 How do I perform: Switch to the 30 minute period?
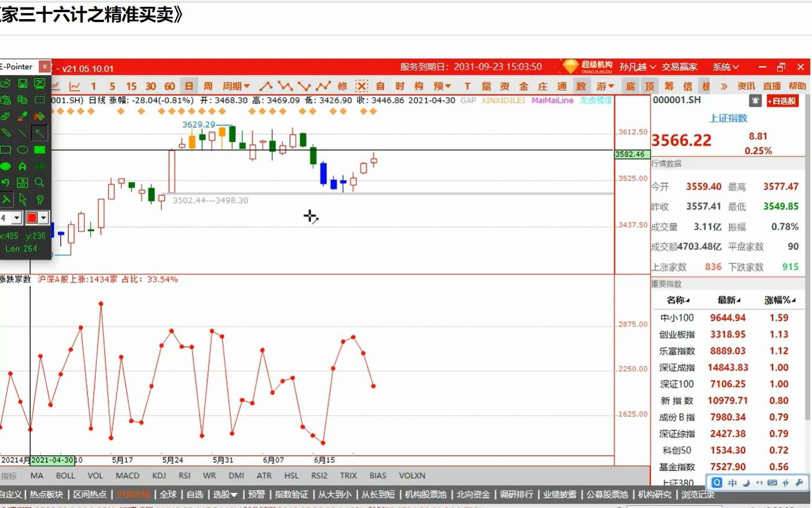[x=151, y=86]
